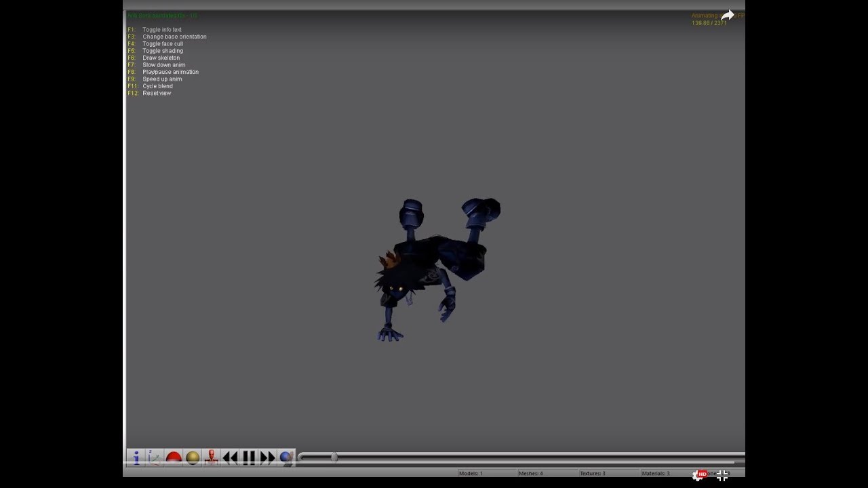Click the blue globe icon in the toolbar

point(286,457)
